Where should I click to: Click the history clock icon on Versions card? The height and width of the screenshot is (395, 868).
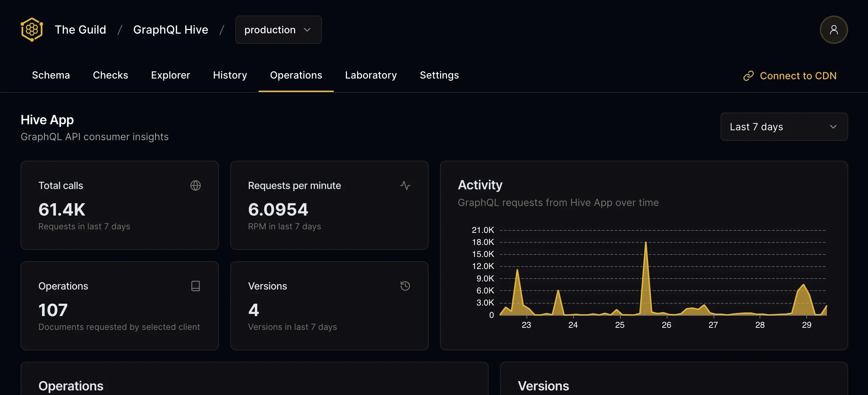click(405, 286)
